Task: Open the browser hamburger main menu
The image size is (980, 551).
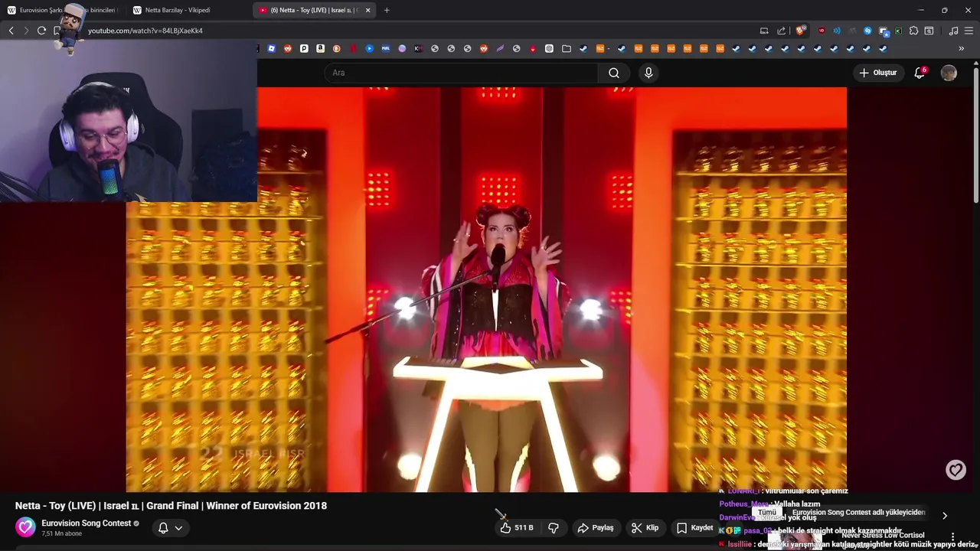Action: [969, 31]
